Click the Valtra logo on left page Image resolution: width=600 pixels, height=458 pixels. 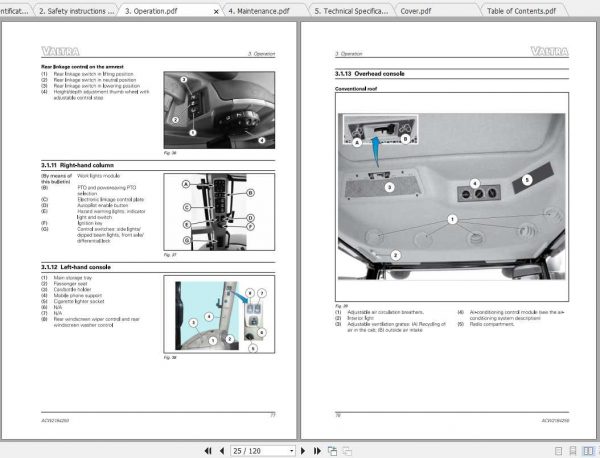60,51
